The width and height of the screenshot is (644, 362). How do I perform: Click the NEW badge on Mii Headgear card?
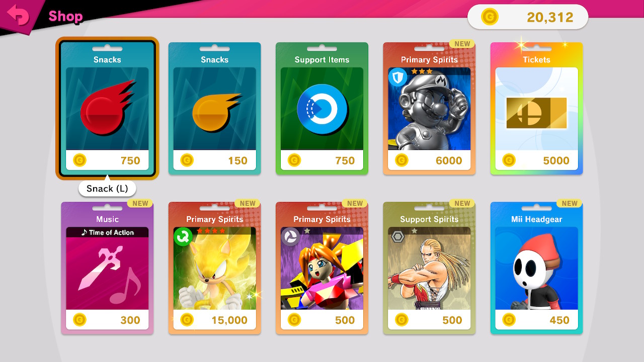pos(570,203)
